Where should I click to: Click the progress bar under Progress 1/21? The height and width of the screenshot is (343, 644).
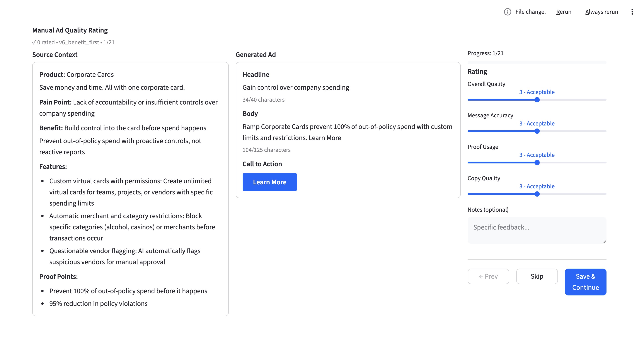point(537,62)
